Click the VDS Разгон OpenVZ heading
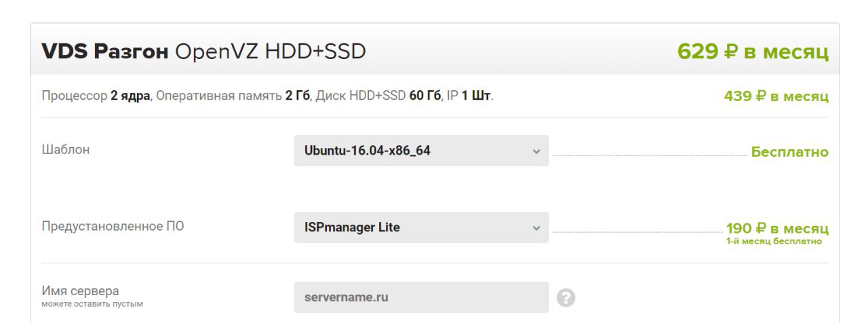Screen dimensions: 868x323 (203, 51)
